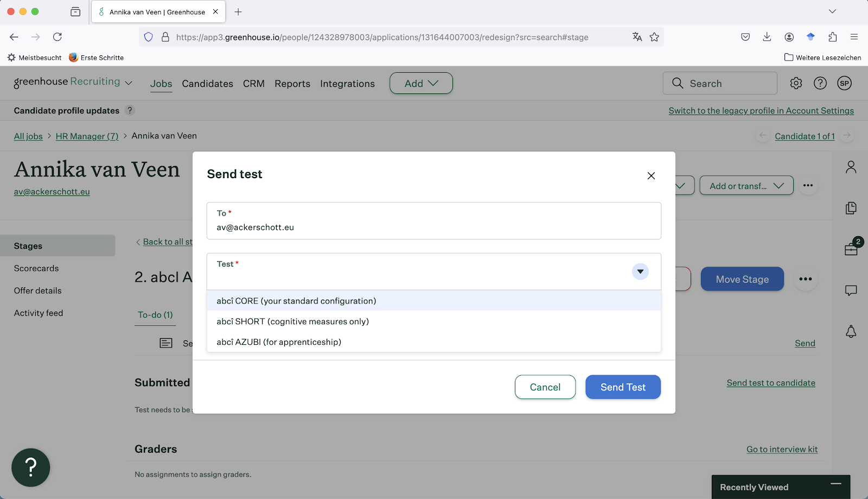
Task: Open the Candidate 1 of 1 link
Action: pos(805,136)
